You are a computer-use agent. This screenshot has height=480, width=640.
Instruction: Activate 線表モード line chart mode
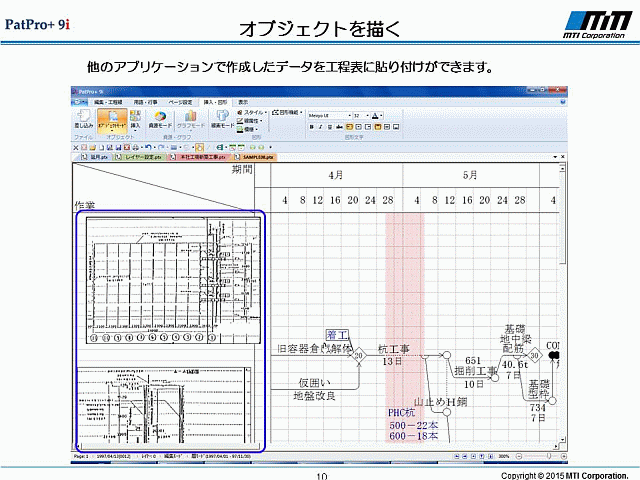(x=222, y=119)
